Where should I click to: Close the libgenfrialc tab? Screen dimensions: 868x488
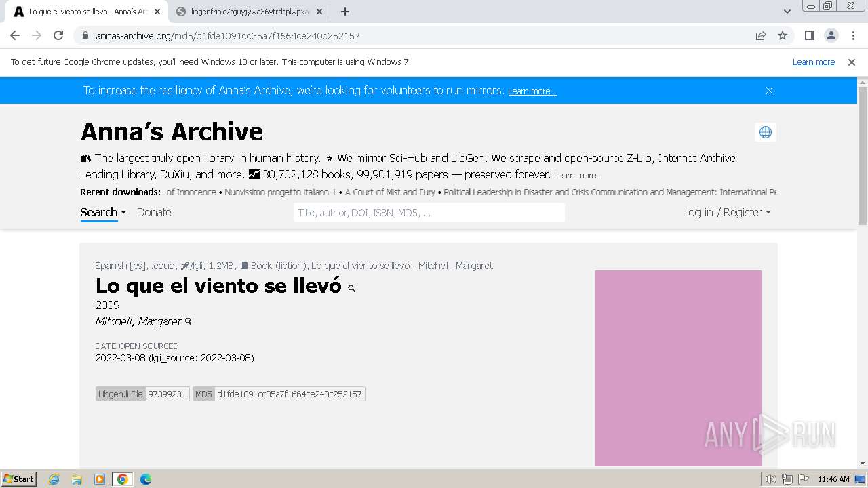(x=319, y=12)
